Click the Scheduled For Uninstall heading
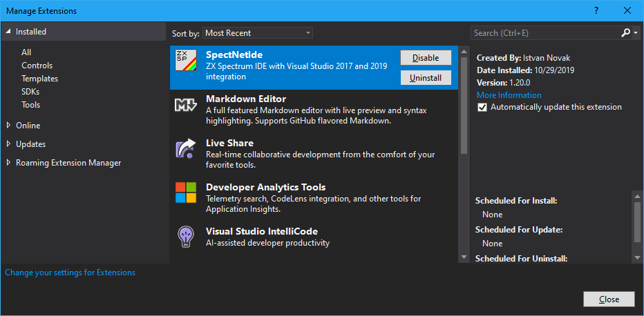 click(x=522, y=259)
